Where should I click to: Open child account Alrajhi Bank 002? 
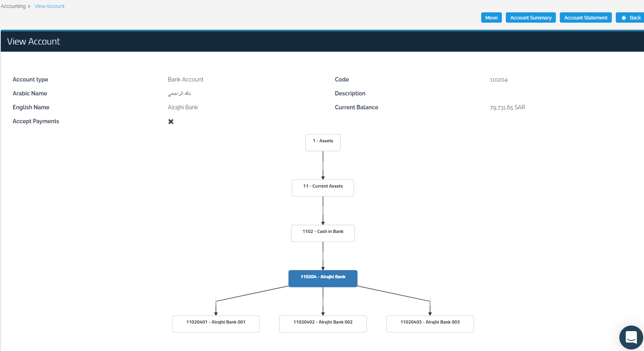(x=323, y=324)
